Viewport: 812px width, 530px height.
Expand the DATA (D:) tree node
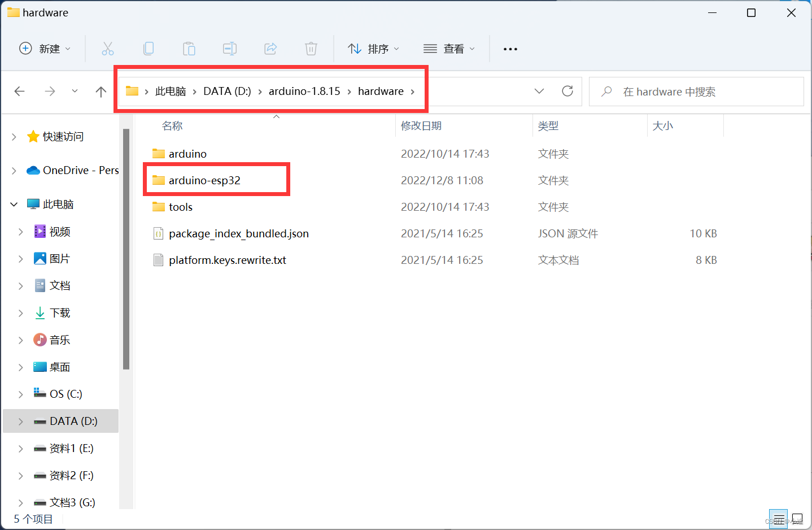[21, 422]
